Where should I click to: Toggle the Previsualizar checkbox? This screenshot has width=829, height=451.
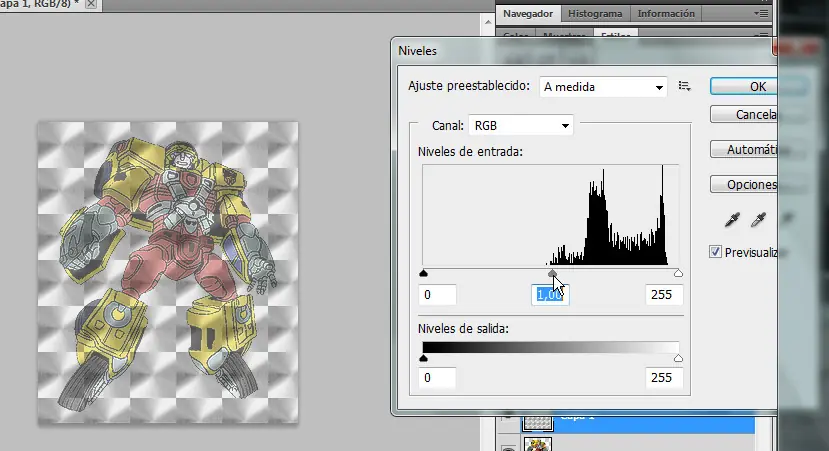pos(715,252)
